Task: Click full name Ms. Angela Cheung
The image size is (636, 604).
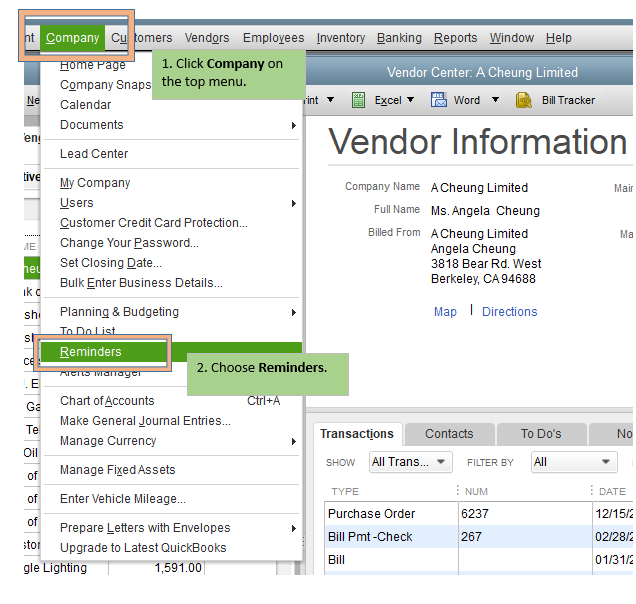Action: click(485, 211)
